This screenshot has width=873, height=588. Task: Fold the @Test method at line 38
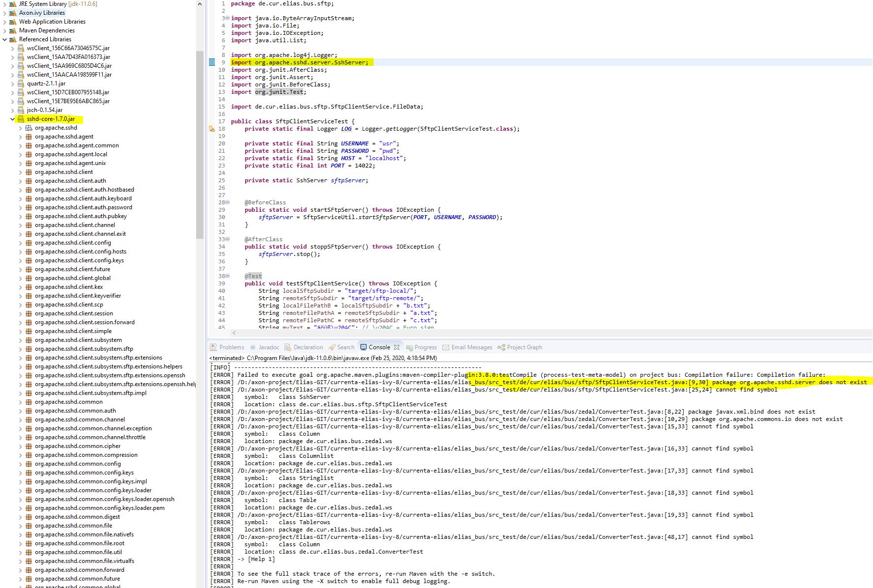coord(227,276)
